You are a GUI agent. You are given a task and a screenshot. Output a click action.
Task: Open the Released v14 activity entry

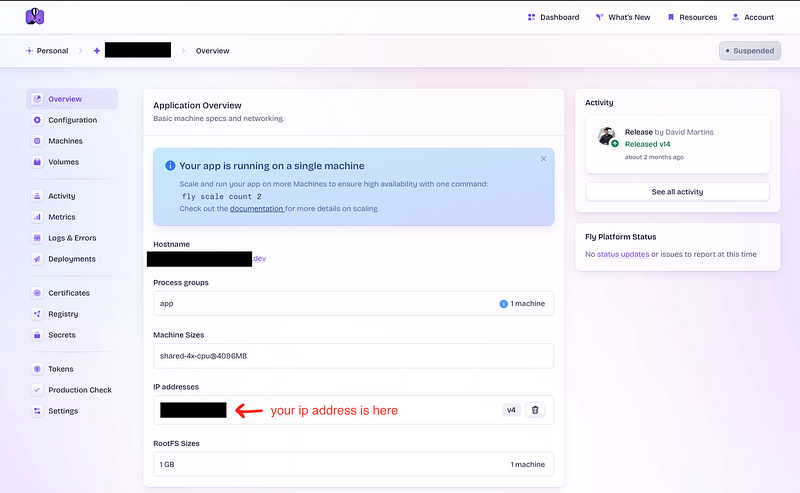pos(650,144)
